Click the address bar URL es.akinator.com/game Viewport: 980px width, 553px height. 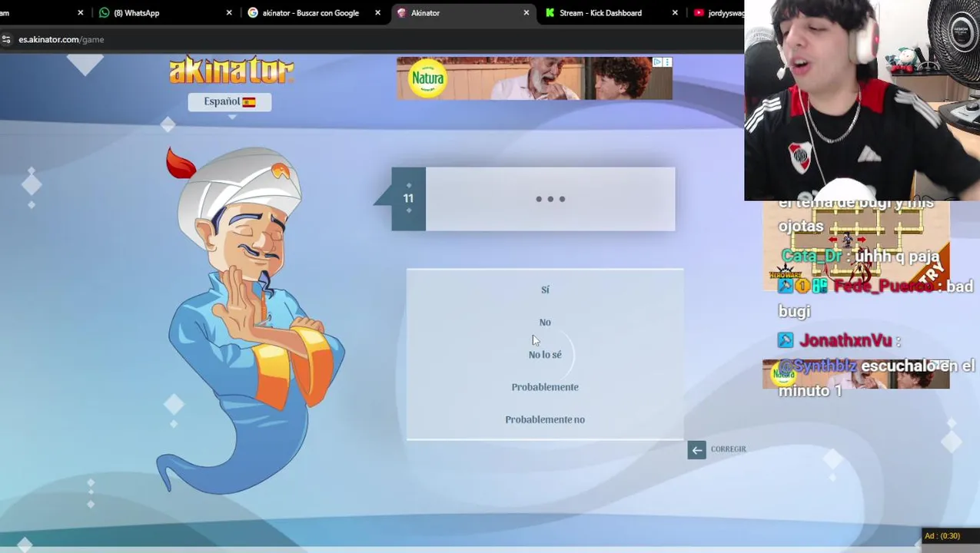(61, 39)
